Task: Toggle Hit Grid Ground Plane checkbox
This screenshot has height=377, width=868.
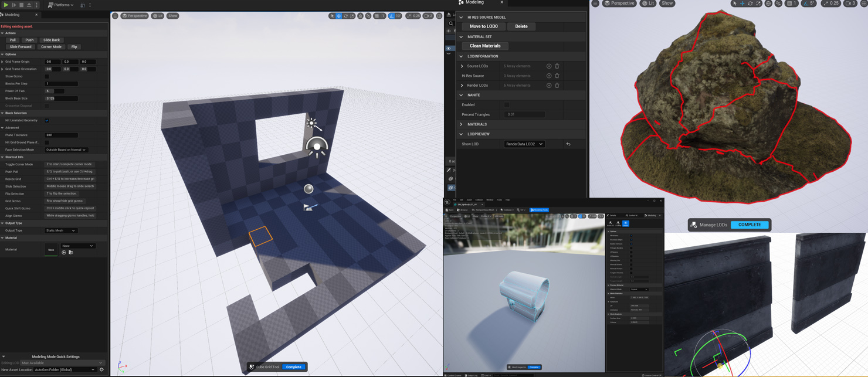Action: tap(47, 142)
